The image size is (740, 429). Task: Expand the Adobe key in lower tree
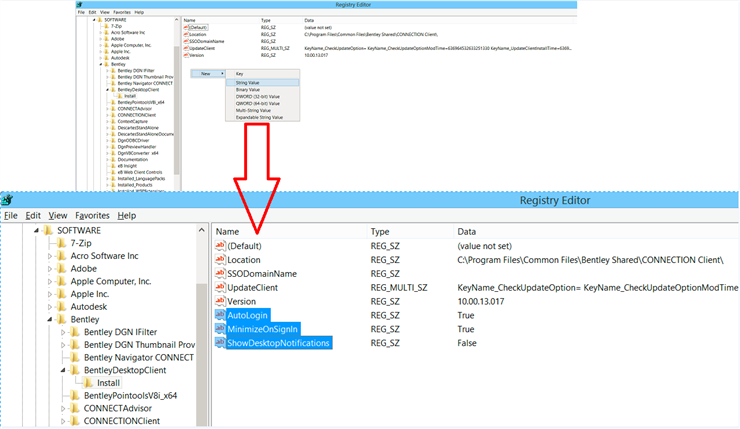tap(50, 269)
